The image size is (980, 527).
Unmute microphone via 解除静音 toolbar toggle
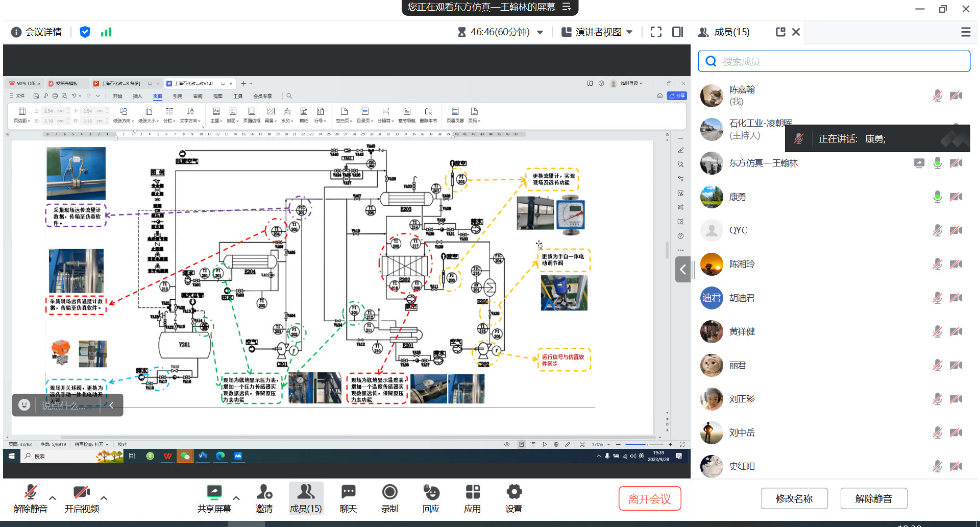pyautogui.click(x=31, y=493)
